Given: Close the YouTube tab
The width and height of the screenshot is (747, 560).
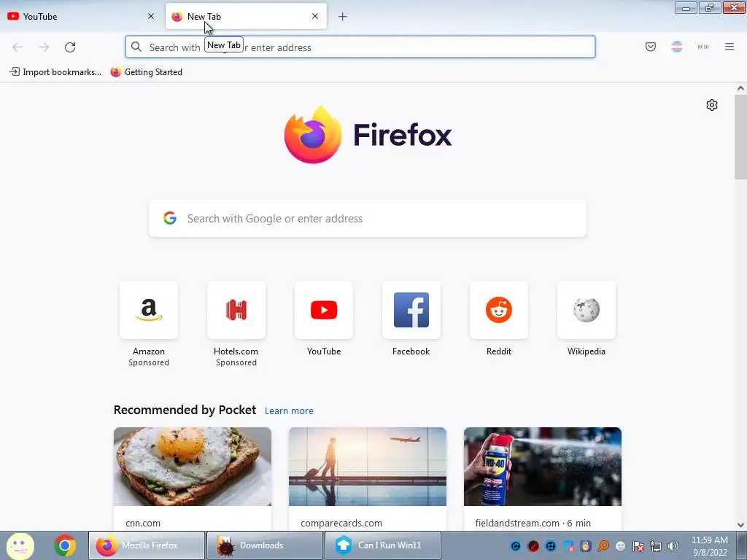Looking at the screenshot, I should [151, 16].
